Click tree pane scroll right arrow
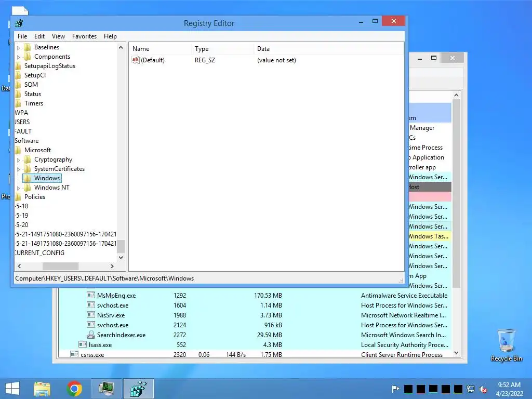532x399 pixels. (x=112, y=267)
